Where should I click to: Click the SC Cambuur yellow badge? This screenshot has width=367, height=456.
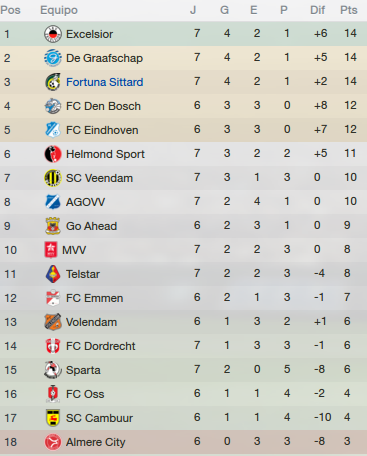click(x=53, y=418)
